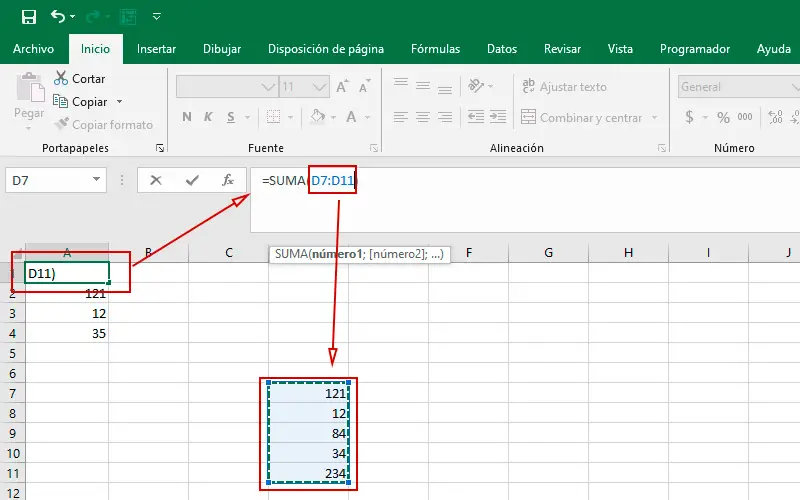Click the thousands separator 000 icon

tap(745, 117)
